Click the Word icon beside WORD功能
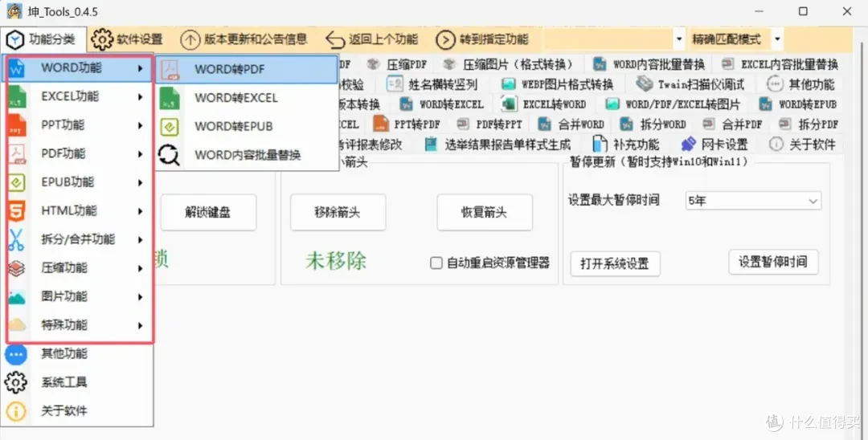This screenshot has width=868, height=440. pos(17,68)
